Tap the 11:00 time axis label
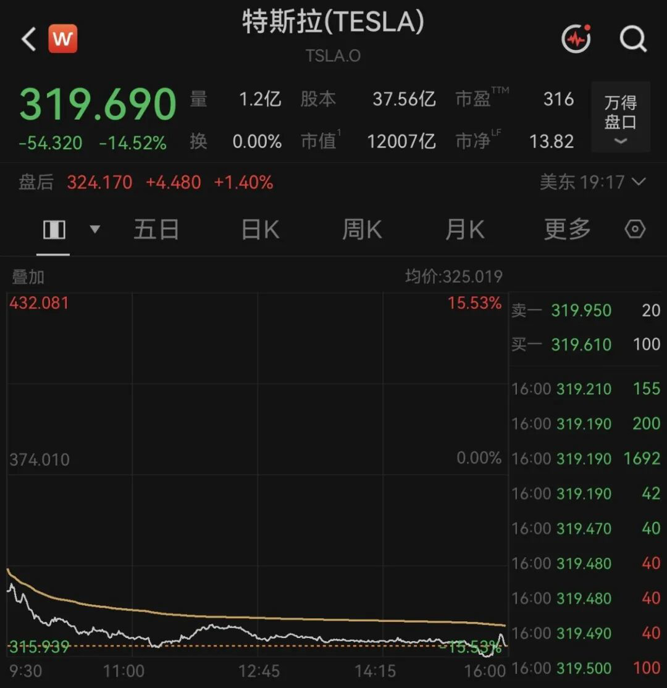Viewport: 667px width, 688px height. [x=124, y=671]
